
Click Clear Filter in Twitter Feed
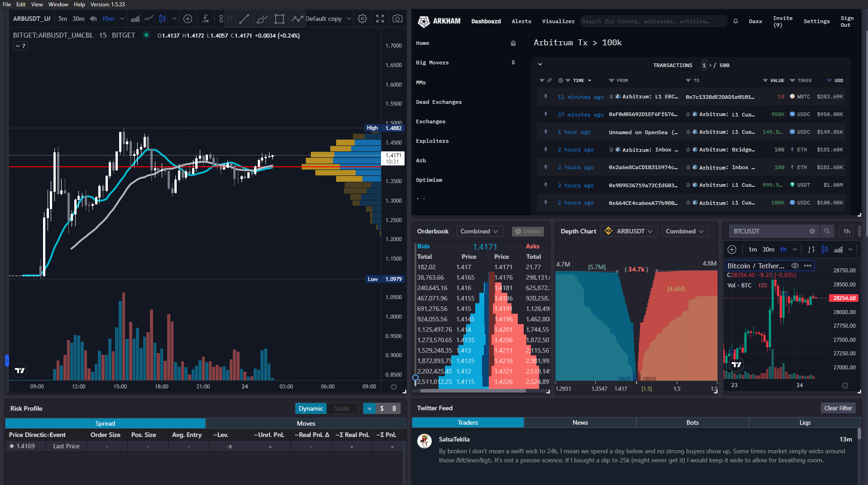(x=838, y=408)
